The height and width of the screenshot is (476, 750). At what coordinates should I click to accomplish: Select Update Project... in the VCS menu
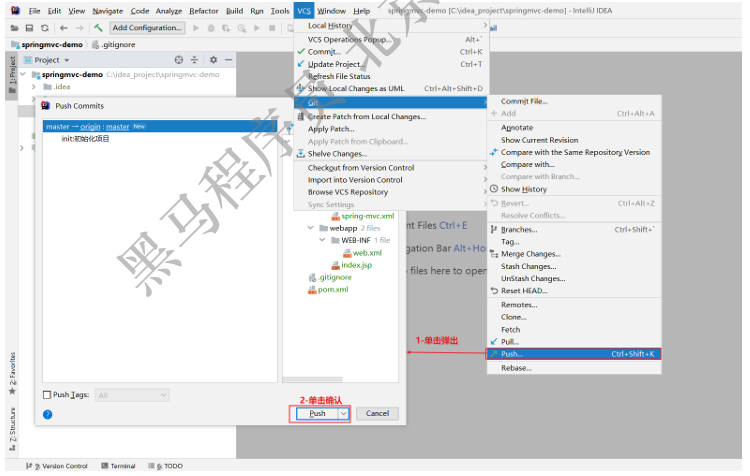(391, 64)
